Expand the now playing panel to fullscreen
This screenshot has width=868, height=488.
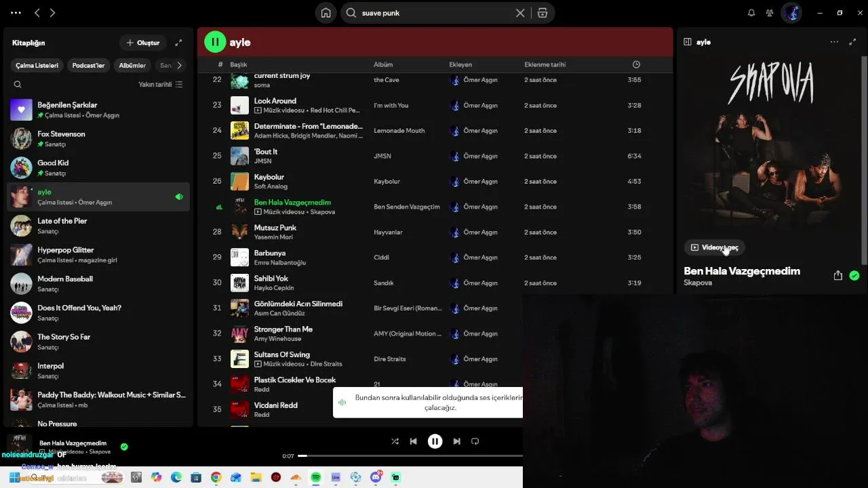[852, 42]
